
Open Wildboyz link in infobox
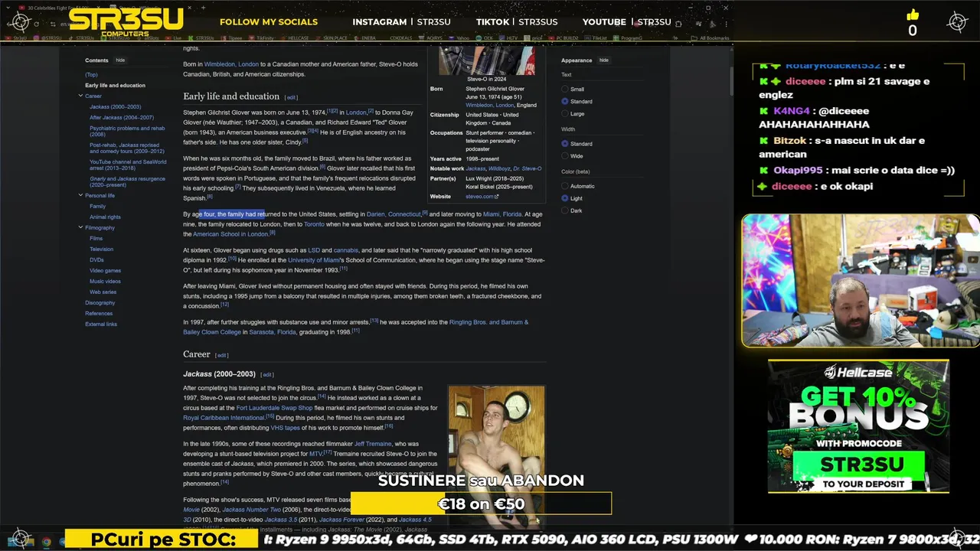point(499,168)
